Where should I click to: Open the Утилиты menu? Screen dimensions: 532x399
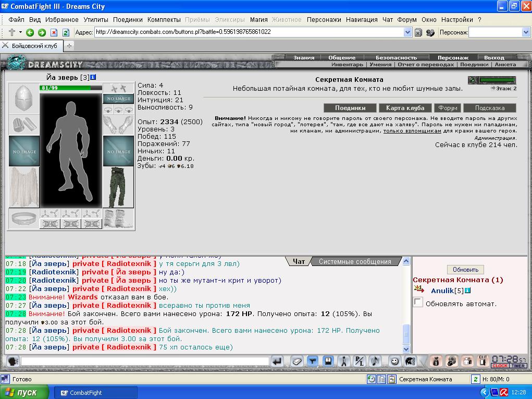(x=96, y=20)
